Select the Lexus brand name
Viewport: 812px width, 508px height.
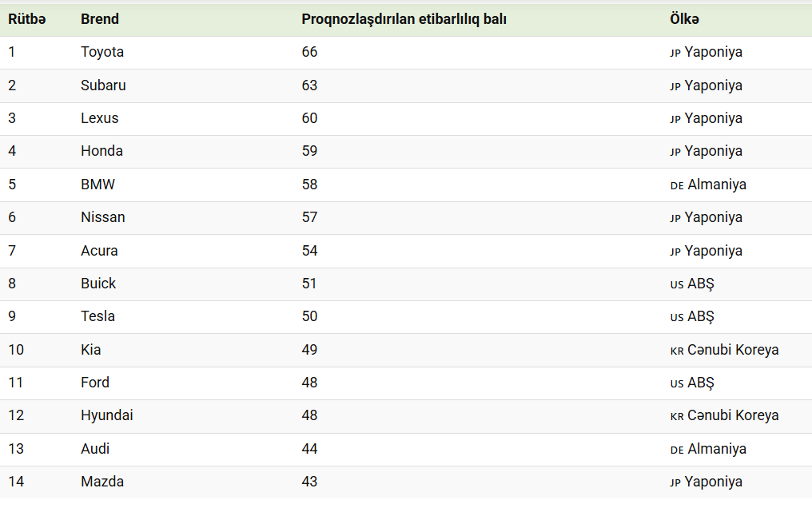coord(99,118)
